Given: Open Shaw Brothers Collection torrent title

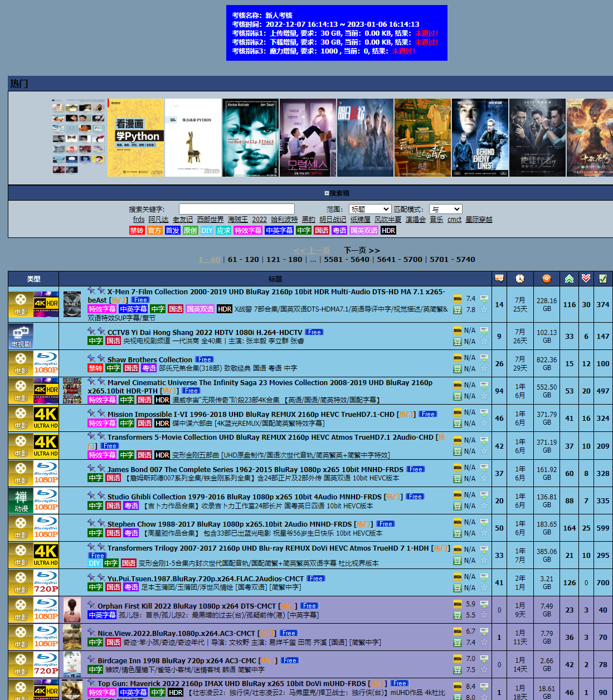Looking at the screenshot, I should tap(149, 359).
